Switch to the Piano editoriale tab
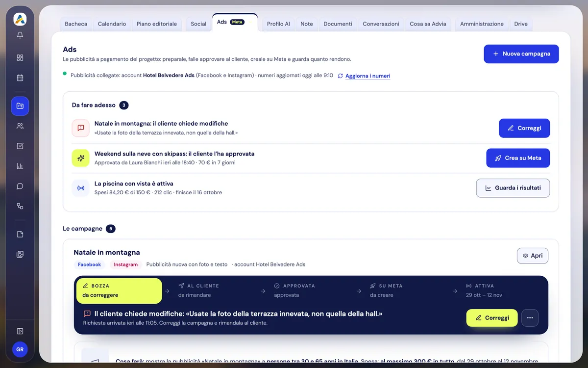The width and height of the screenshot is (588, 368). 157,24
